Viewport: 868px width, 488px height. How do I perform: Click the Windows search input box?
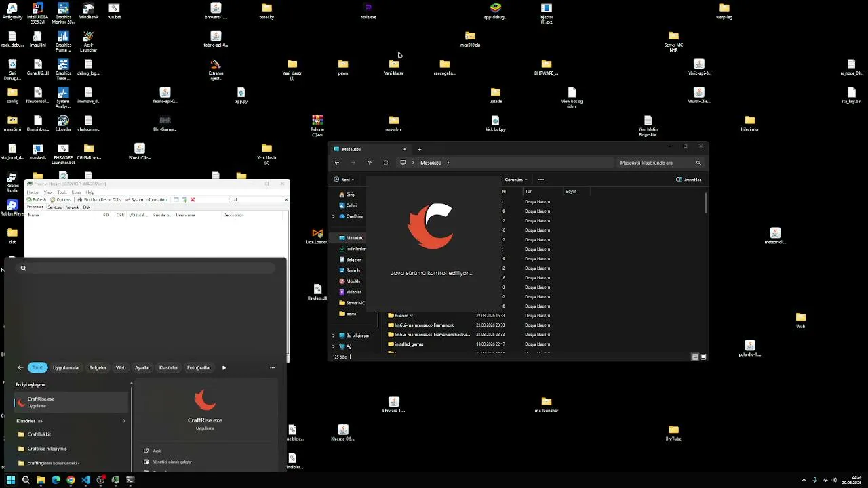point(146,268)
